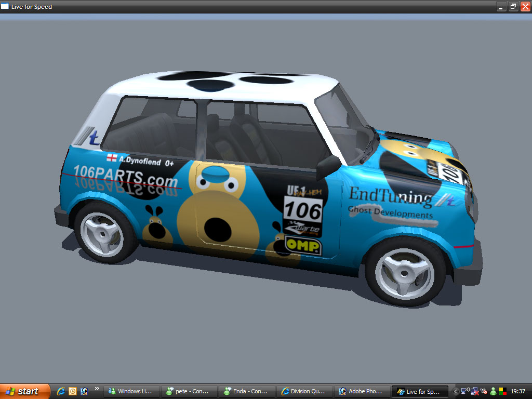The height and width of the screenshot is (399, 532).
Task: Launch Internet Explorer from quick launch
Action: (61, 391)
